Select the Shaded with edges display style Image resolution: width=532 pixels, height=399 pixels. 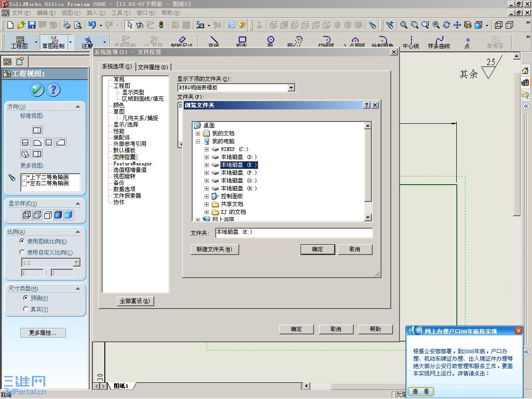pos(58,215)
